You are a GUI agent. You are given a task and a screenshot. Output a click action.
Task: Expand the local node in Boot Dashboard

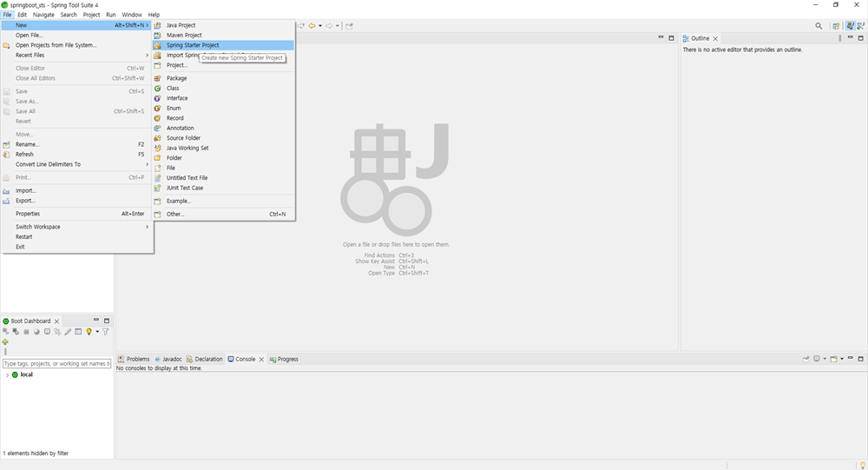7,375
